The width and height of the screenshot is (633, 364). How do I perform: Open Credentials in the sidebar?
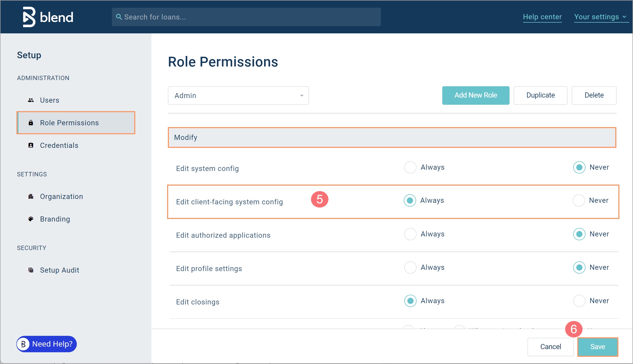(59, 145)
